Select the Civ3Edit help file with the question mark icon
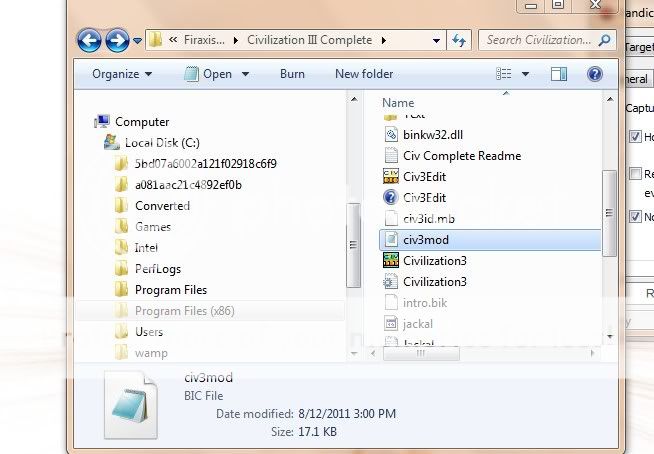The width and height of the screenshot is (654, 454). pos(424,198)
